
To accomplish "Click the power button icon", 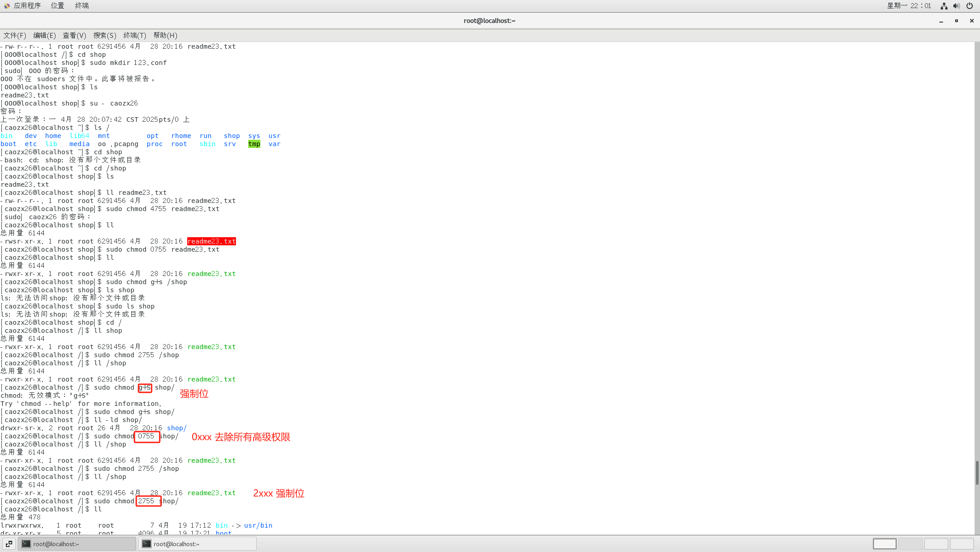I will click(x=970, y=6).
